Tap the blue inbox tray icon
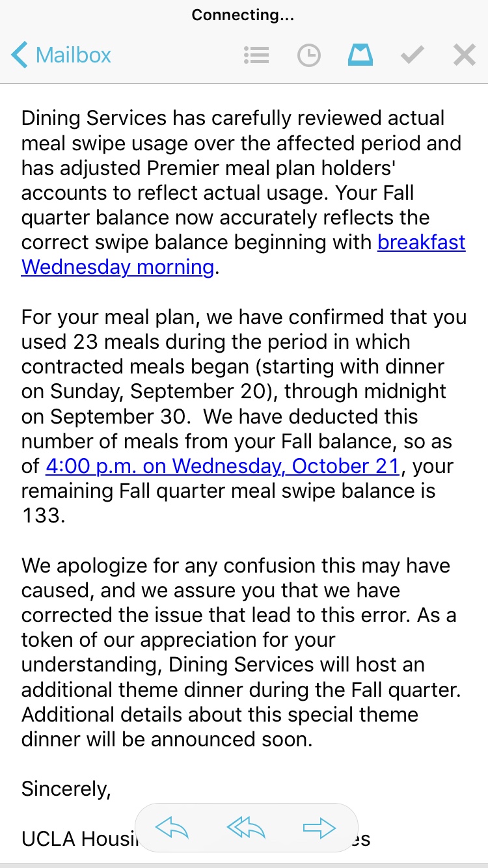Viewport: 488px width, 868px height. pos(360,55)
